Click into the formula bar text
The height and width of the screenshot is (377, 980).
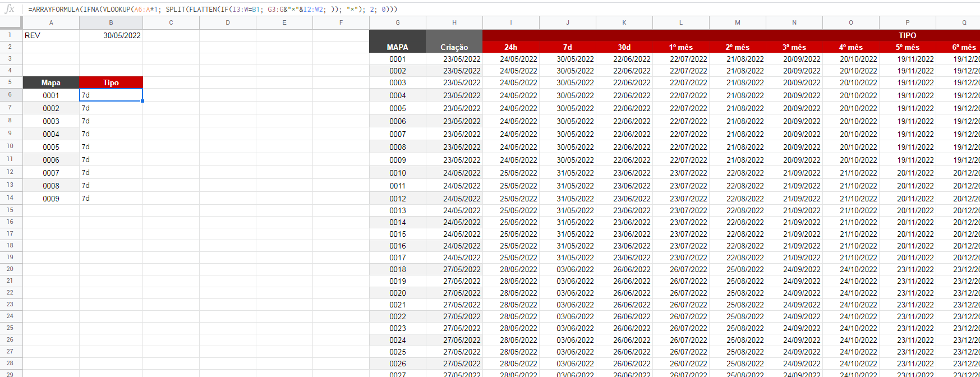coord(213,10)
